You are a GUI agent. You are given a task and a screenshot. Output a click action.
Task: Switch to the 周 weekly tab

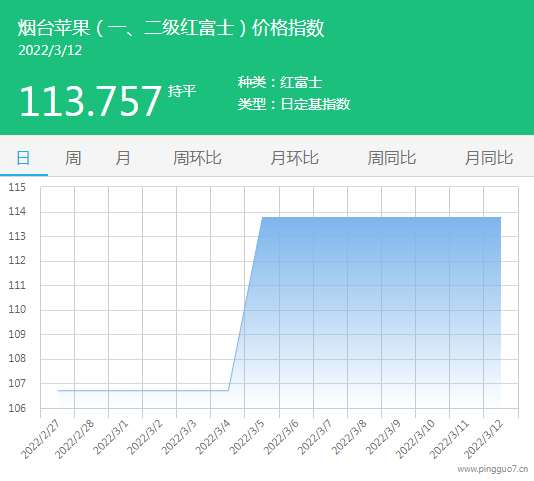73,158
